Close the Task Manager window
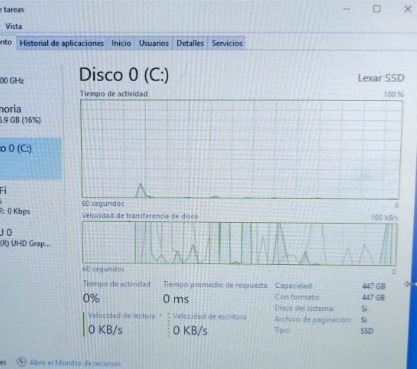Screen dimensions: 417x369 coord(407,9)
